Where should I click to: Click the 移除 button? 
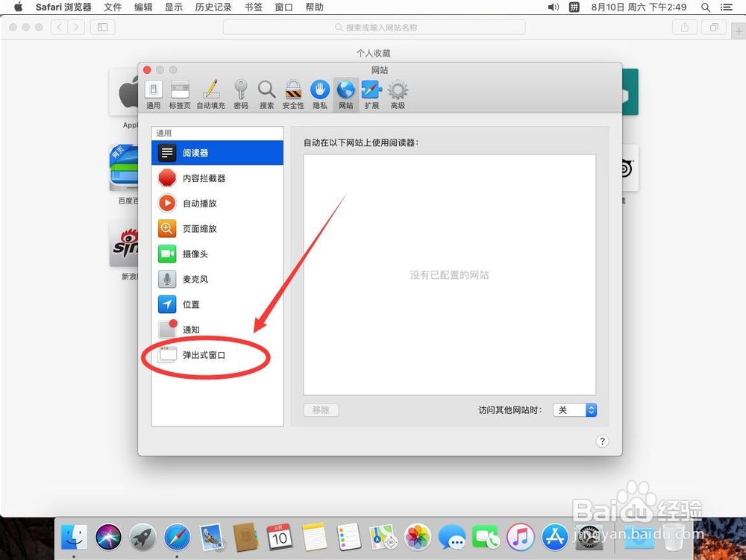click(x=321, y=409)
